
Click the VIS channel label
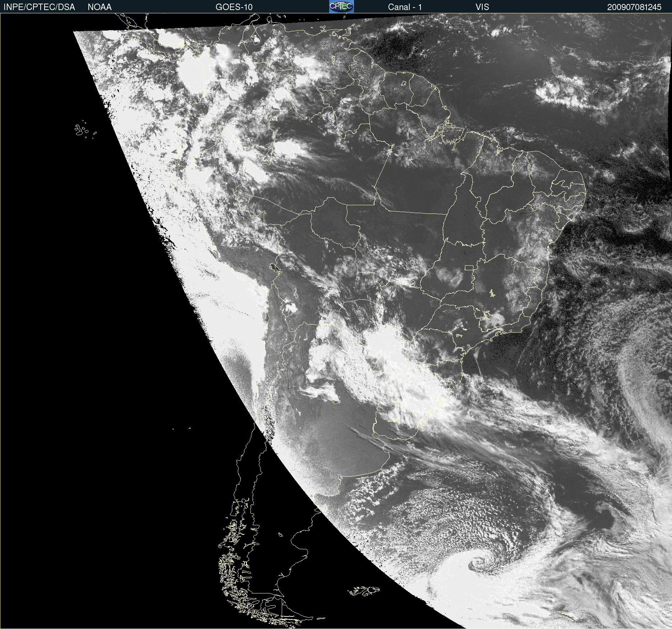click(x=482, y=7)
